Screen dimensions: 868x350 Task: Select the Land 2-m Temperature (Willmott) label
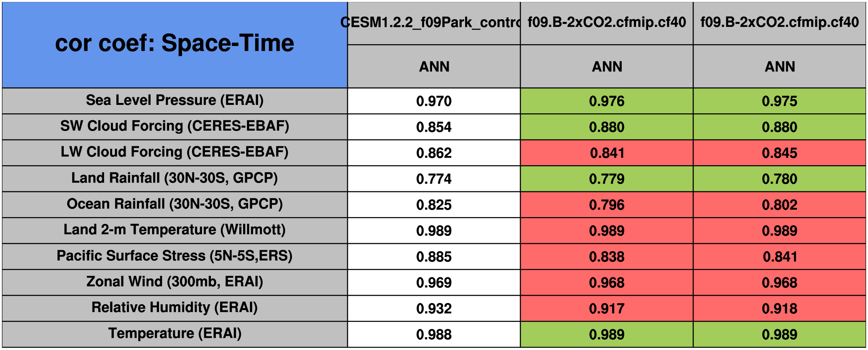(174, 230)
